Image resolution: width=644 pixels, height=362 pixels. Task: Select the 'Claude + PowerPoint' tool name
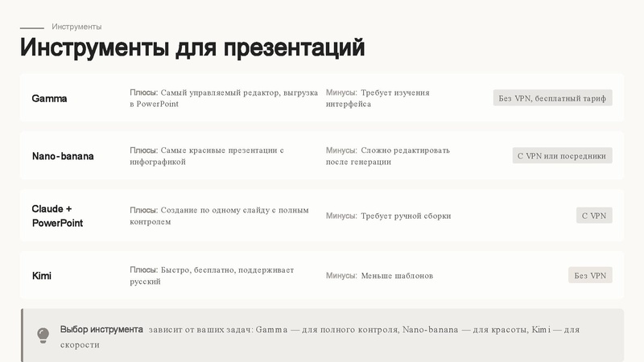[x=57, y=216]
